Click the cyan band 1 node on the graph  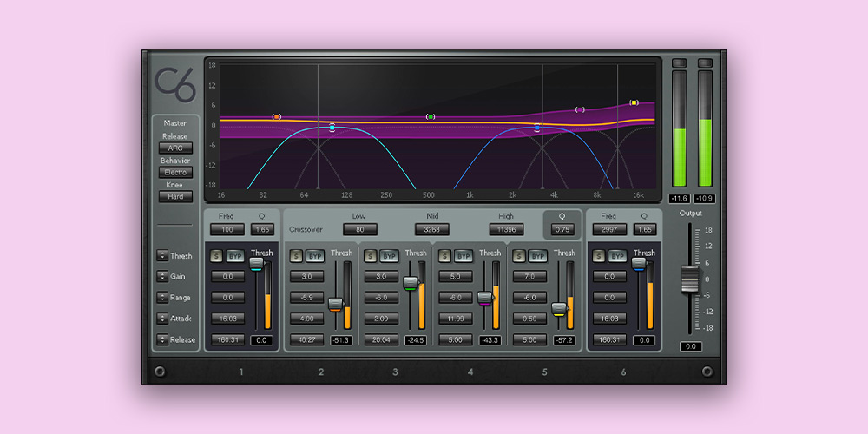(x=332, y=128)
